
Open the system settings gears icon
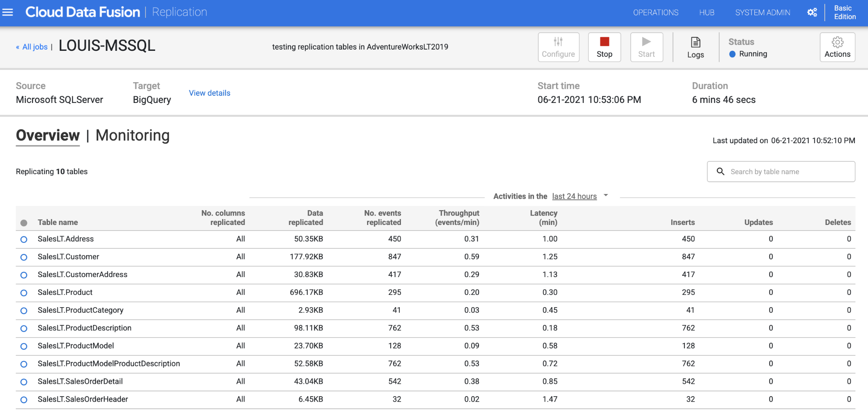tap(812, 12)
